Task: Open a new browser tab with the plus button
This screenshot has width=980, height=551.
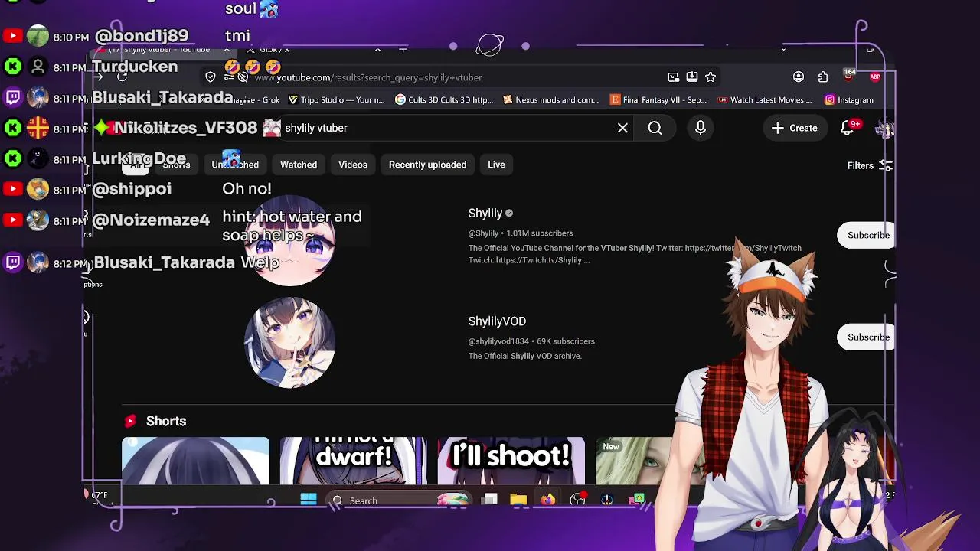Action: tap(403, 51)
